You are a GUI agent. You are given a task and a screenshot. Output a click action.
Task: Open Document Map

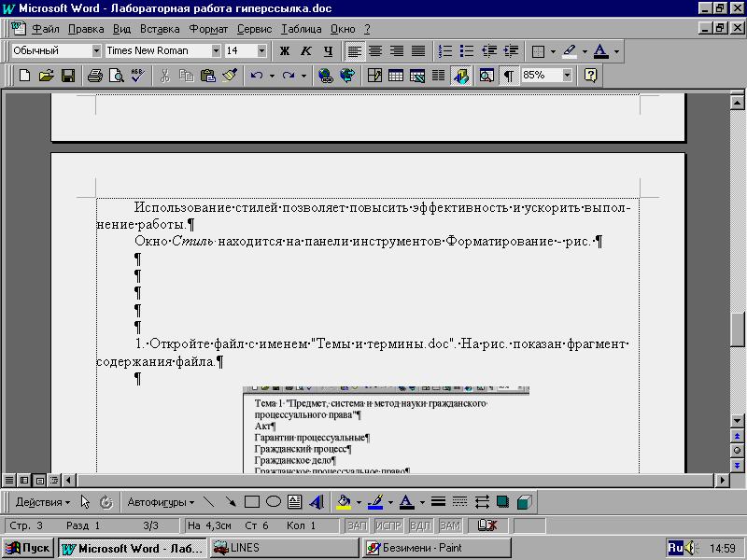coord(486,76)
